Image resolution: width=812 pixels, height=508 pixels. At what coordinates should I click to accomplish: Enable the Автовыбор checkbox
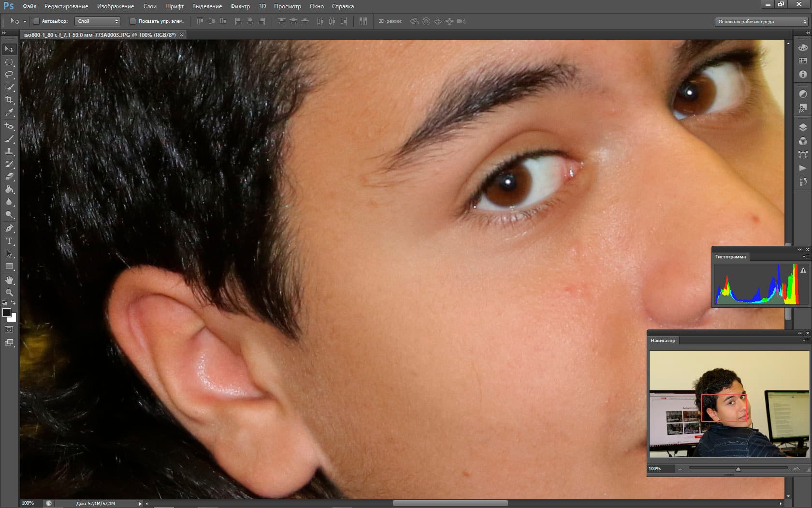pyautogui.click(x=36, y=21)
